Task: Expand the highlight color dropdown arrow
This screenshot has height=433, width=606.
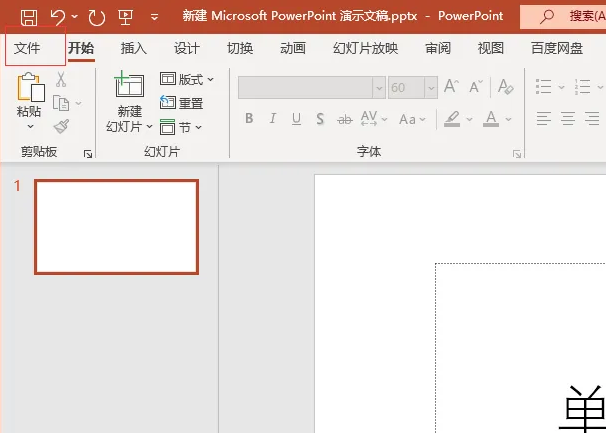Action: [x=469, y=119]
